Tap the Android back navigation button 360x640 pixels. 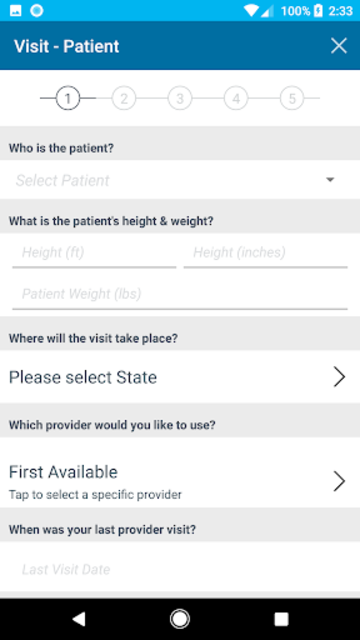(78, 619)
